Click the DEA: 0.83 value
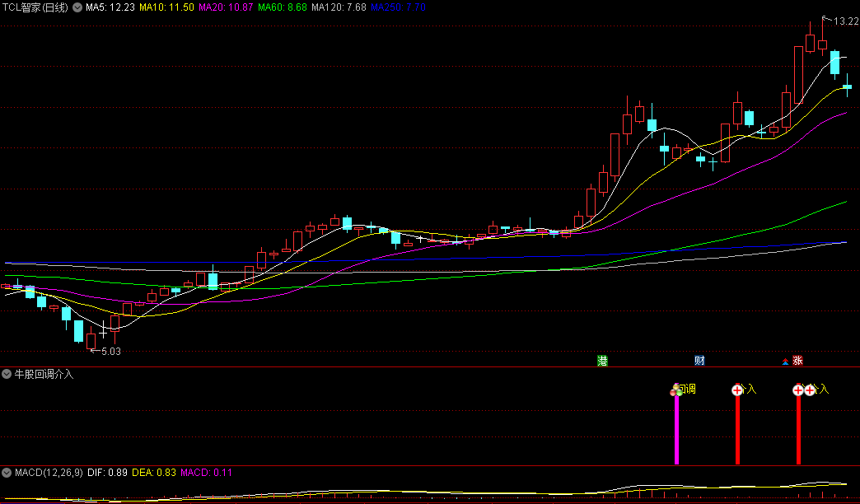Viewport: 860px width, 504px height. [x=154, y=472]
